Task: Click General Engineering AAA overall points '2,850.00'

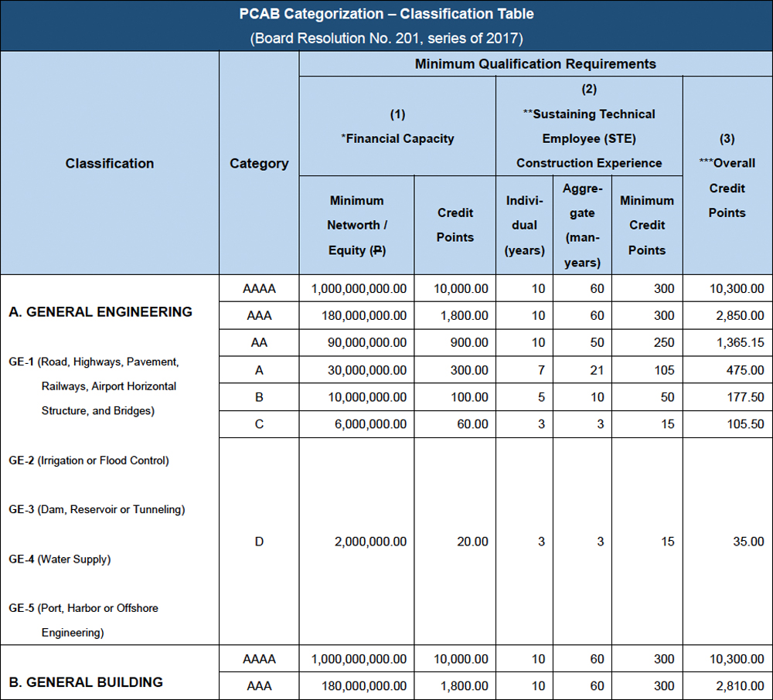Action: 740,316
